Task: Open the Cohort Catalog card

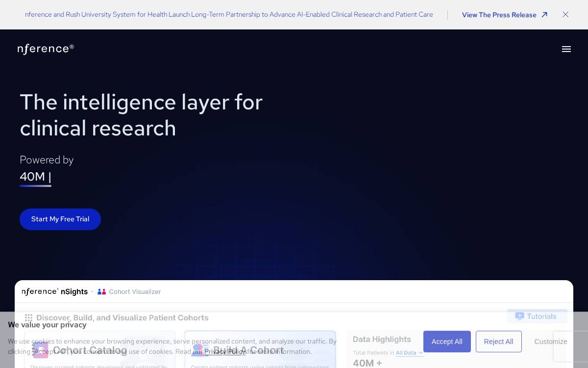Action: click(99, 349)
